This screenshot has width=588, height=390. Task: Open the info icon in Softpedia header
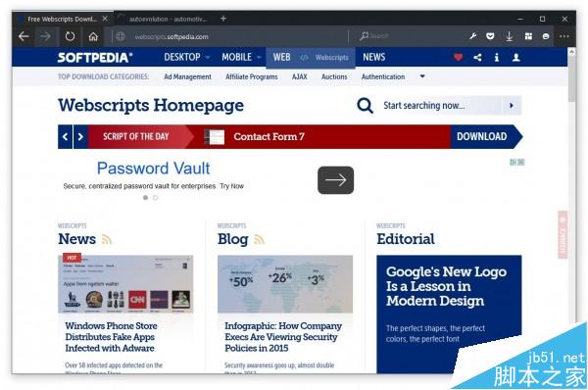(497, 58)
